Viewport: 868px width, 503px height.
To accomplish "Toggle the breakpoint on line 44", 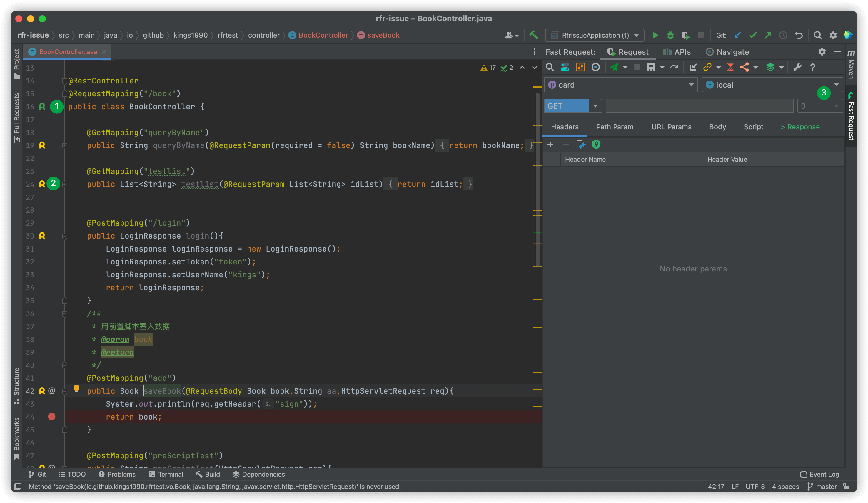I will coord(52,417).
